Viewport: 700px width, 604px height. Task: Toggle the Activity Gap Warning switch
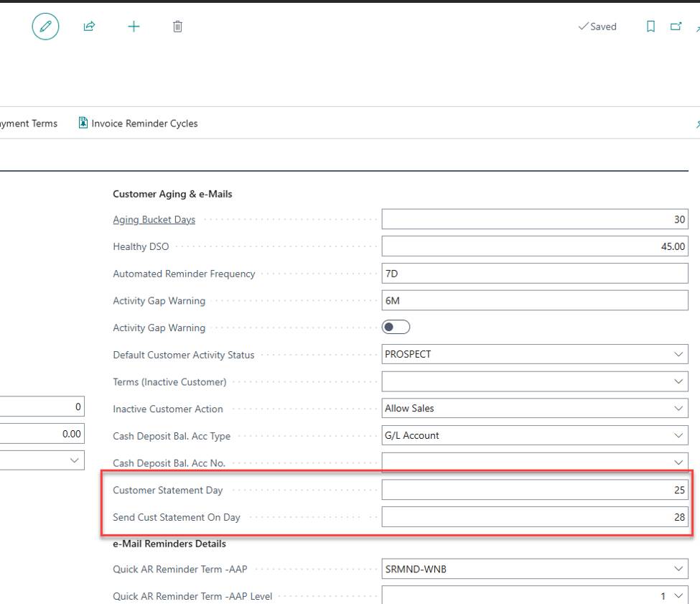click(x=396, y=327)
